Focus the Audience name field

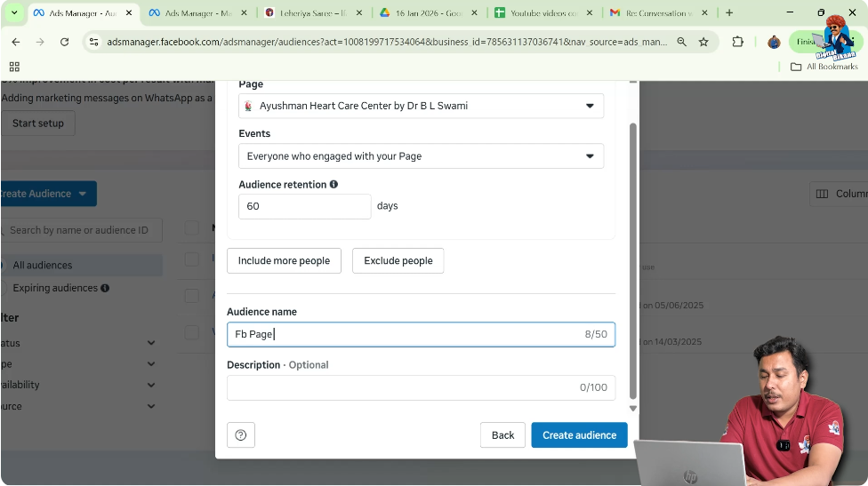[421, 334]
